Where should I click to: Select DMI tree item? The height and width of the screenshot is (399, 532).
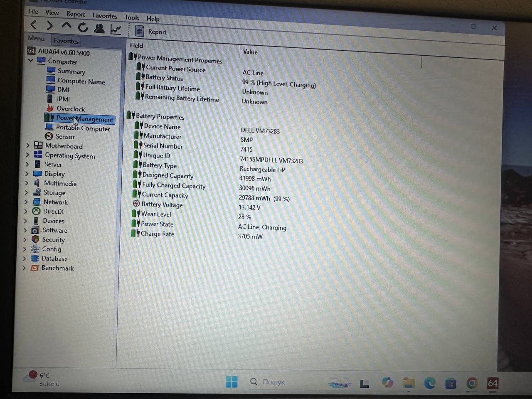[x=58, y=89]
